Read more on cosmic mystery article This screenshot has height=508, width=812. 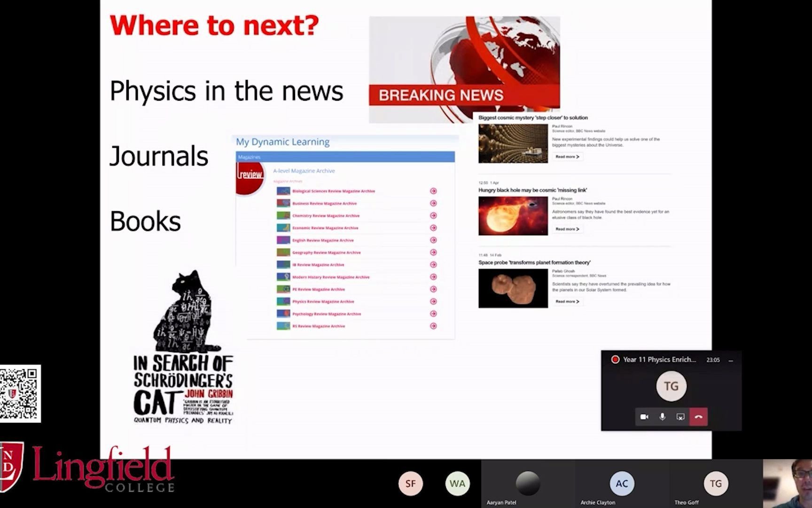(567, 157)
